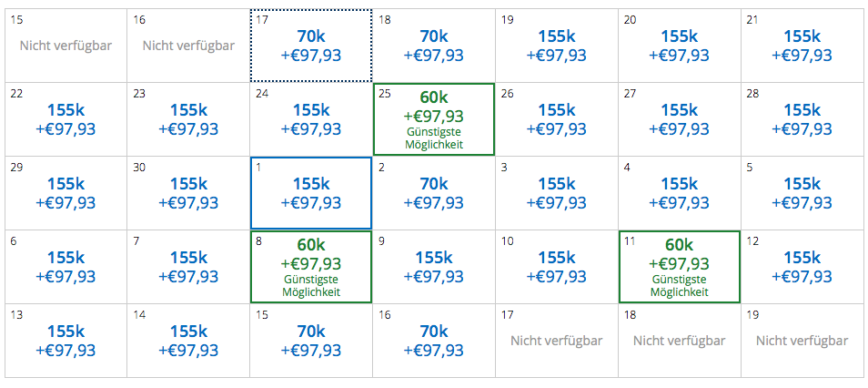868x388 pixels.
Task: Select day 2 with 70k price
Action: coord(434,193)
